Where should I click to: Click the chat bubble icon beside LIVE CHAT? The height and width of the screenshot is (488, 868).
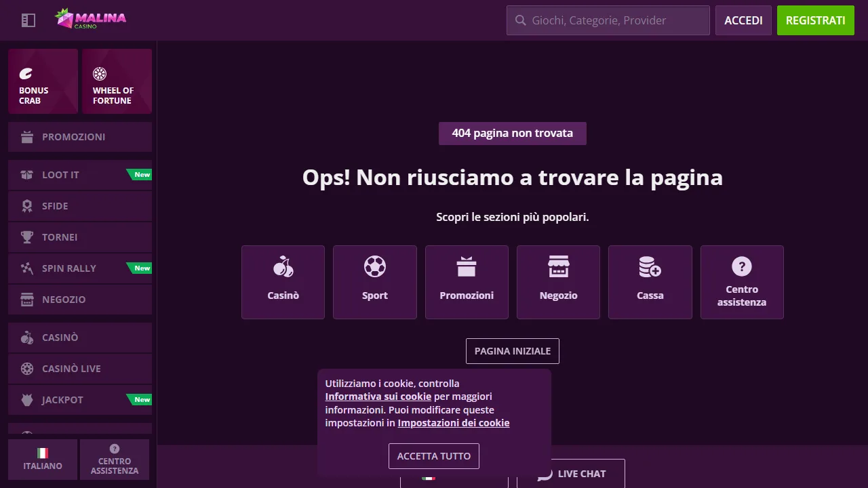coord(545,474)
